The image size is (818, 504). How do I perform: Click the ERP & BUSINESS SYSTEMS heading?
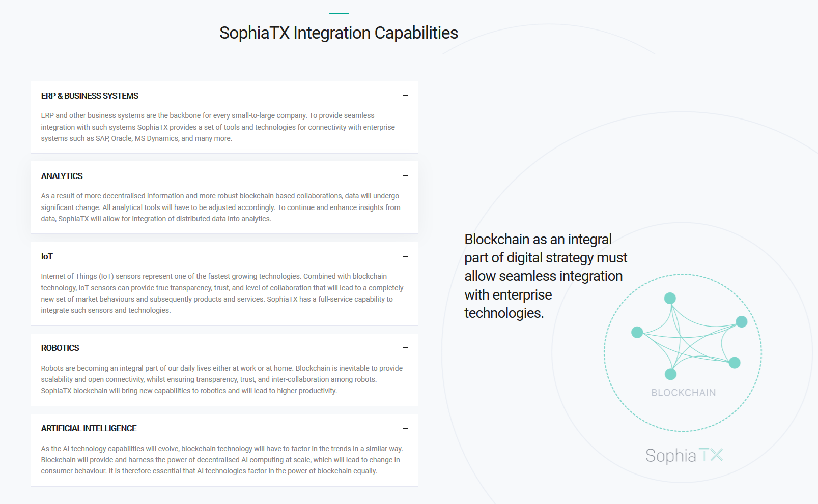coord(90,96)
